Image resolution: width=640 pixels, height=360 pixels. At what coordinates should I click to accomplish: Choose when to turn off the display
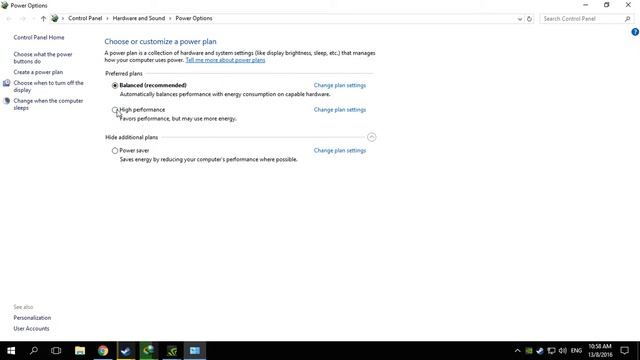(48, 86)
